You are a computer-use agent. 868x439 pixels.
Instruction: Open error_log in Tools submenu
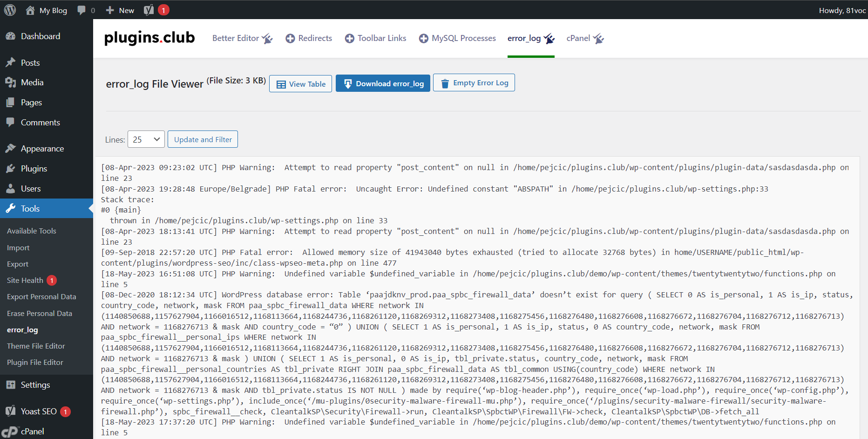[x=22, y=330]
